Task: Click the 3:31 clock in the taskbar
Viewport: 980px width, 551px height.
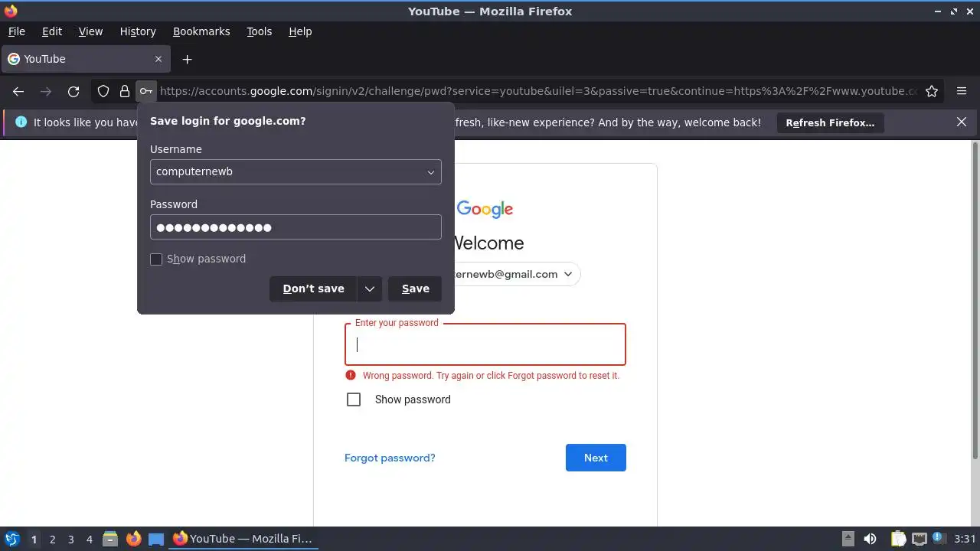Action: [x=965, y=539]
